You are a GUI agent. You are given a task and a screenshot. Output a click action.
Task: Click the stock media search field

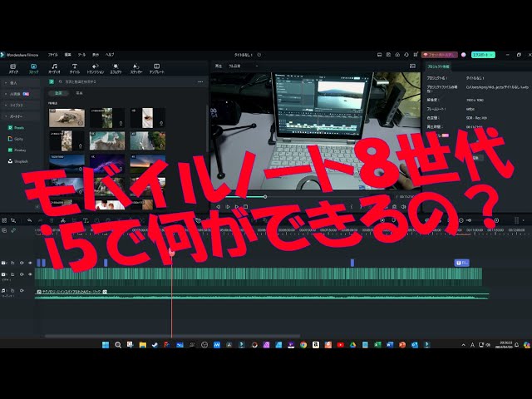pyautogui.click(x=126, y=81)
